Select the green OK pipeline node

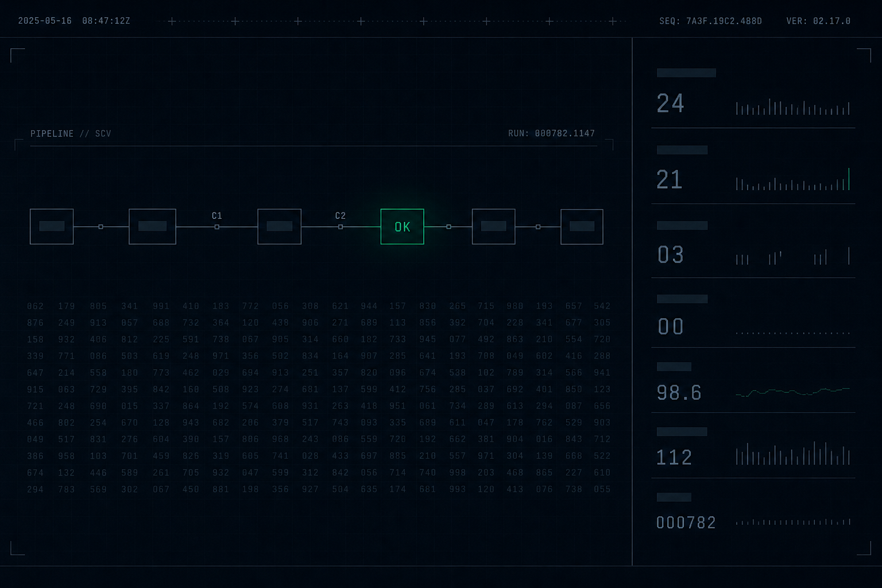point(402,227)
